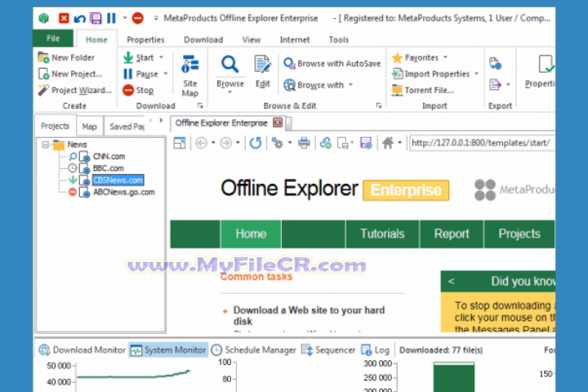Image resolution: width=588 pixels, height=392 pixels.
Task: Open the File menu
Action: point(53,38)
